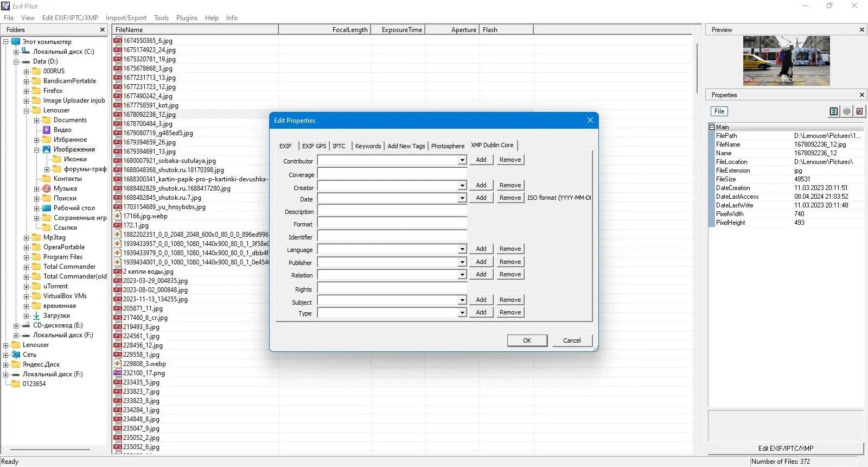Image resolution: width=868 pixels, height=467 pixels.
Task: Click the red checklist icon in Properties panel
Action: 860,111
